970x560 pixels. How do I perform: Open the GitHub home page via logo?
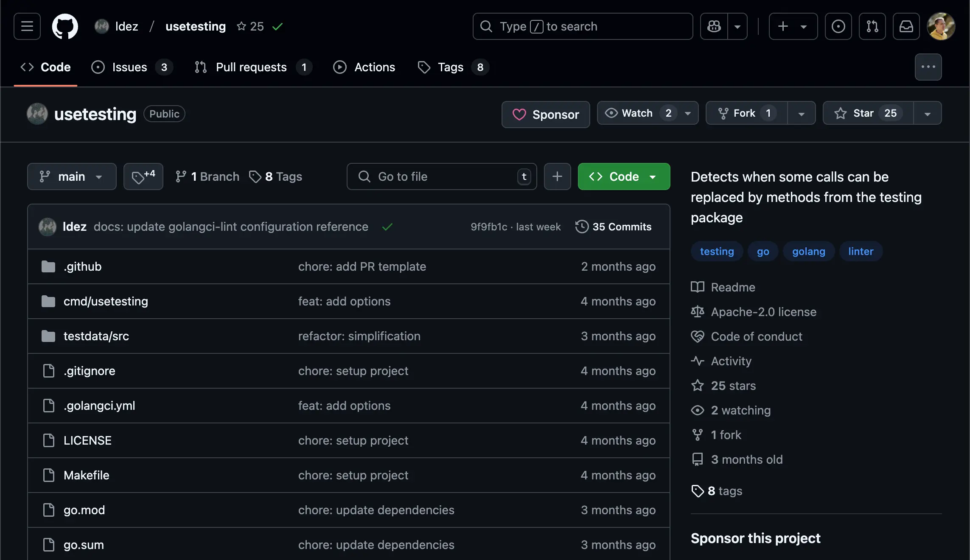(x=64, y=26)
